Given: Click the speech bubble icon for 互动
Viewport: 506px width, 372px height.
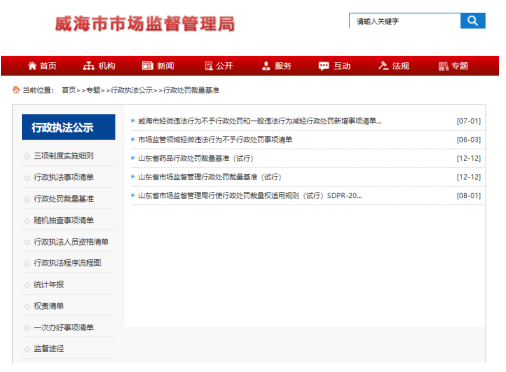Looking at the screenshot, I should tap(324, 66).
